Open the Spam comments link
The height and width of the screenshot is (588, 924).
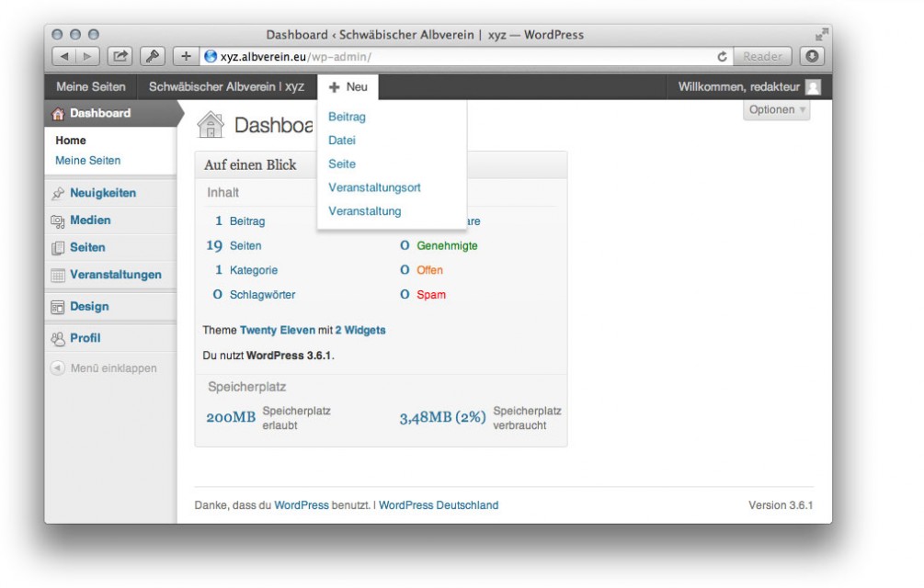(431, 294)
